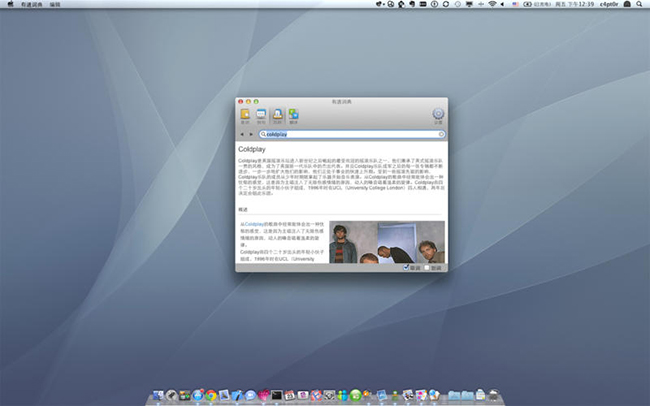Open the settings gear in toolbar

coord(438,115)
